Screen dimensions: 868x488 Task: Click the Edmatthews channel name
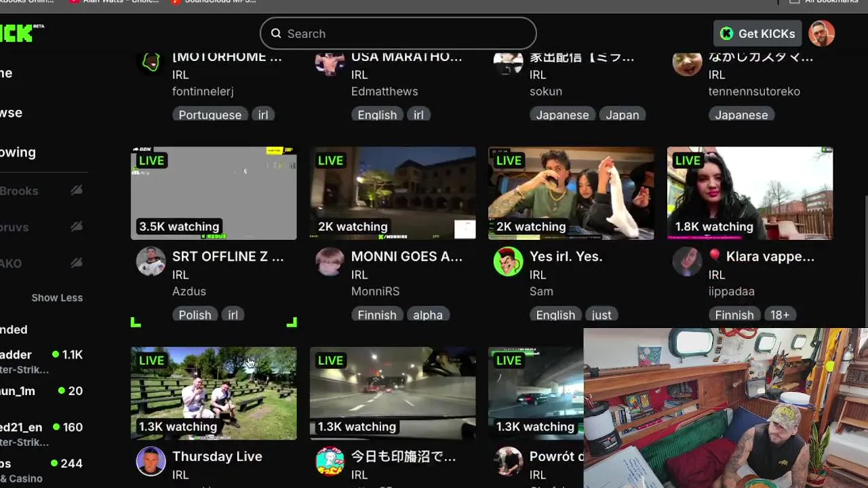point(384,91)
